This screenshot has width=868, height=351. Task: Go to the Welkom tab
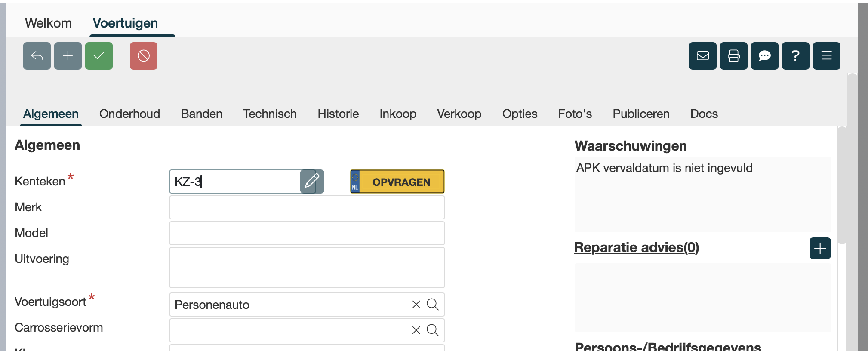point(48,23)
